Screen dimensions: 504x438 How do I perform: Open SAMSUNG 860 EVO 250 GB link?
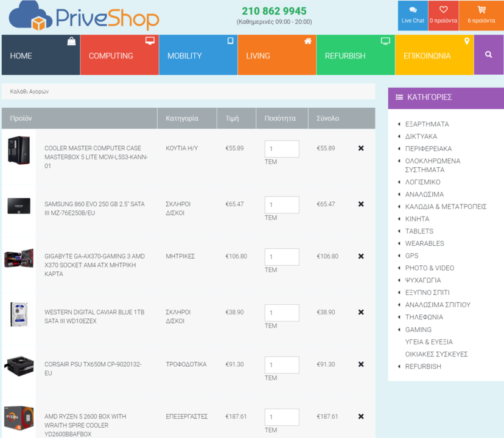pos(94,208)
